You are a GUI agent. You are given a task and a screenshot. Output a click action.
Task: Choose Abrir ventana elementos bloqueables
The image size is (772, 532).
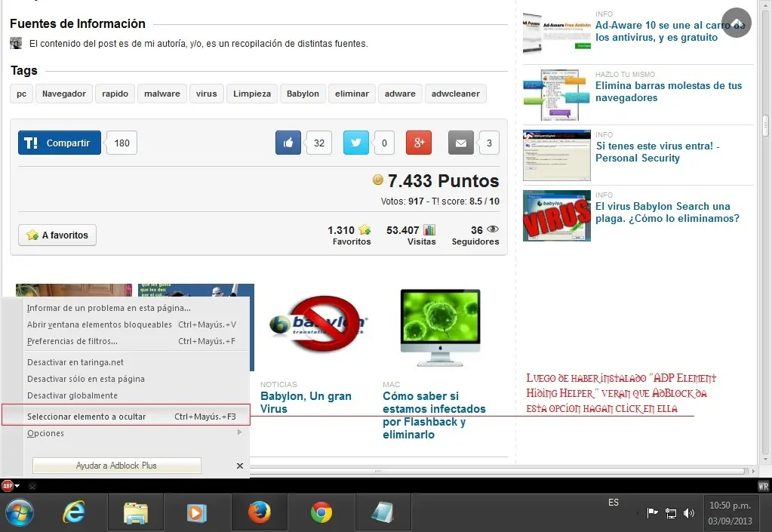[x=126, y=324]
